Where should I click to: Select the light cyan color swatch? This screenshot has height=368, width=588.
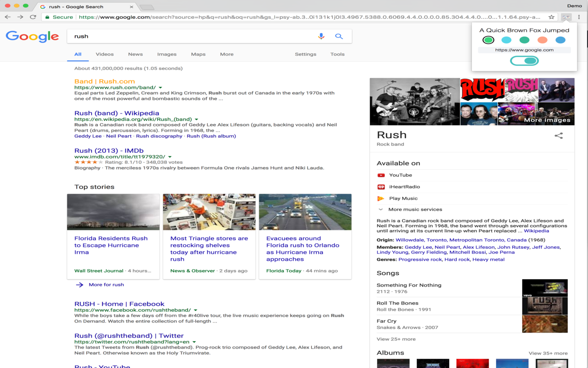(506, 40)
